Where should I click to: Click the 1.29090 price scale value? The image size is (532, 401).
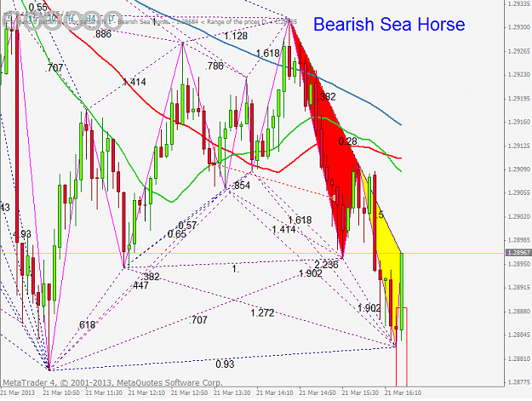[x=518, y=169]
